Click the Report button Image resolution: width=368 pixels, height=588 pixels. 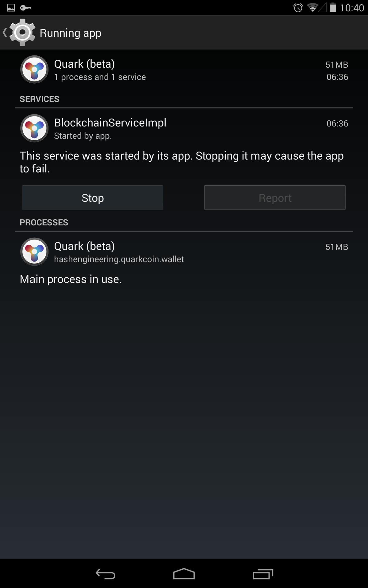(275, 198)
